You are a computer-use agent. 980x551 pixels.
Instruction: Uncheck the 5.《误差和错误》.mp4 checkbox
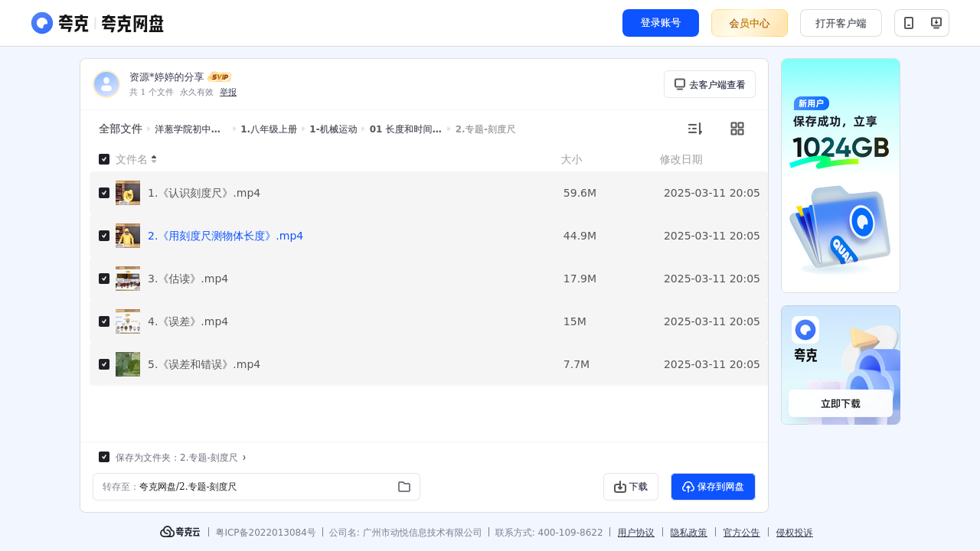[x=104, y=364]
